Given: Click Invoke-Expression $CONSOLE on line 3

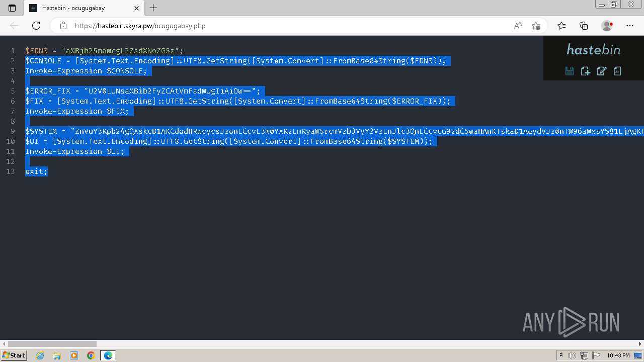Looking at the screenshot, I should pos(87,71).
